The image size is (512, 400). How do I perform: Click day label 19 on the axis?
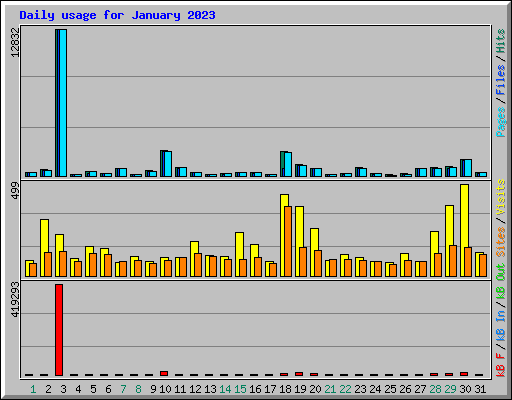click(300, 389)
